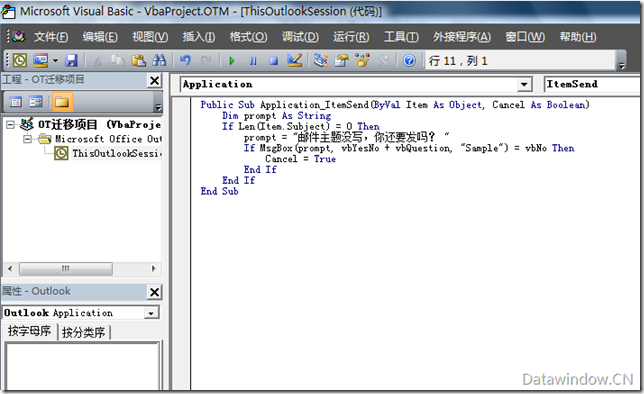This screenshot has height=394, width=644.
Task: Switch to the 按分类序 tab
Action: pos(84,332)
